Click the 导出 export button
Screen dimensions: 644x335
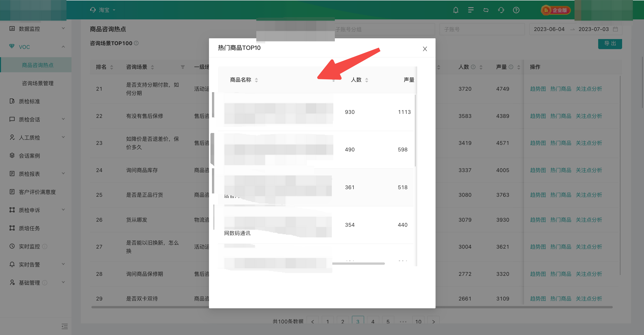(x=610, y=44)
